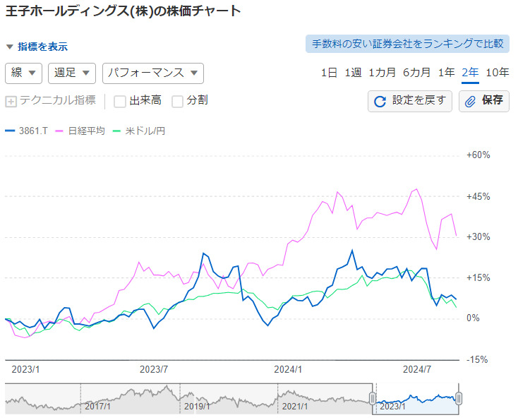The width and height of the screenshot is (518, 420).
Task: Expand the パフォーマンス dropdown
Action: [153, 73]
